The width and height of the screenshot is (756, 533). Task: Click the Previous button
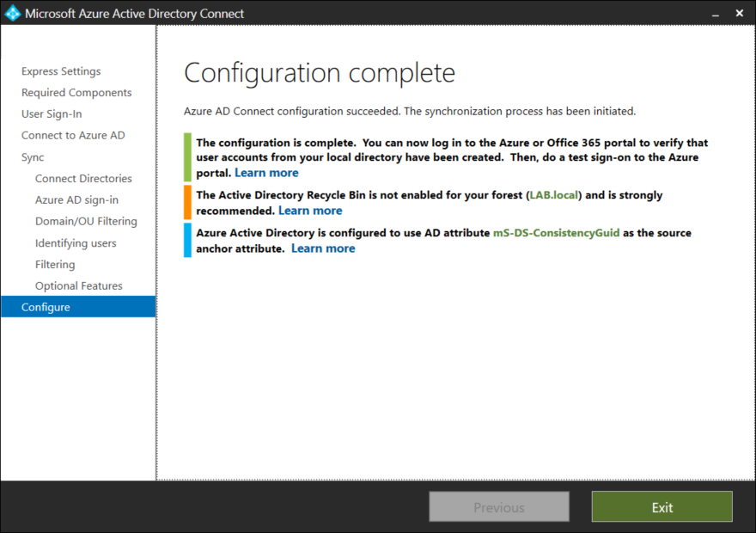pos(499,507)
